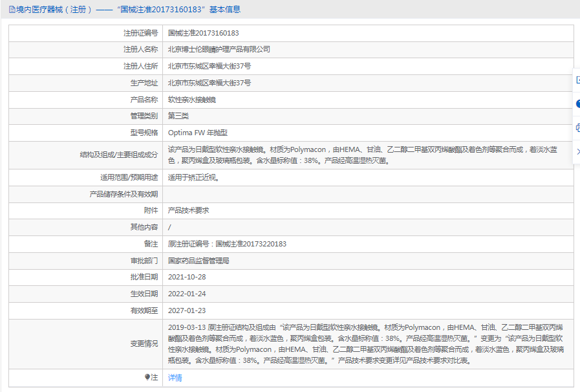
Task: Click the management category value 第三类
Action: pos(178,116)
